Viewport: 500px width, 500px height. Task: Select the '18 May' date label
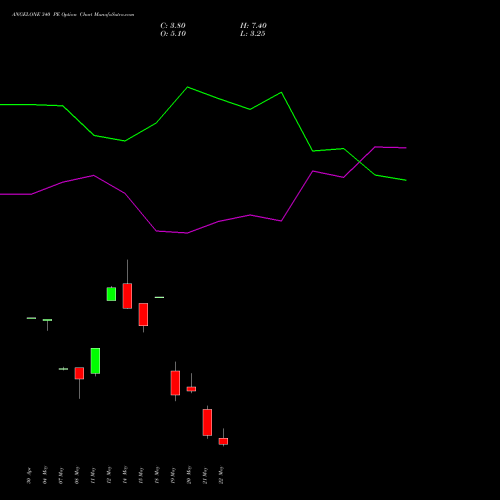click(157, 475)
